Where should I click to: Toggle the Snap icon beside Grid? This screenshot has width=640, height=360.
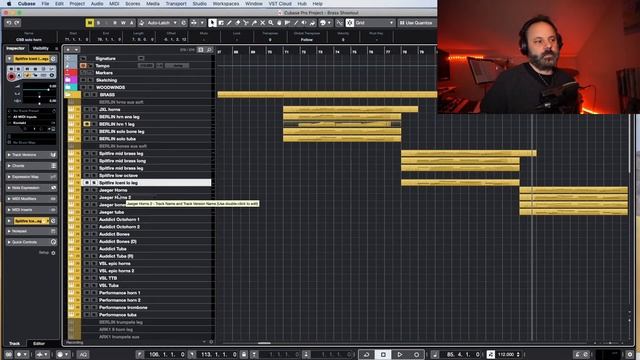click(350, 23)
